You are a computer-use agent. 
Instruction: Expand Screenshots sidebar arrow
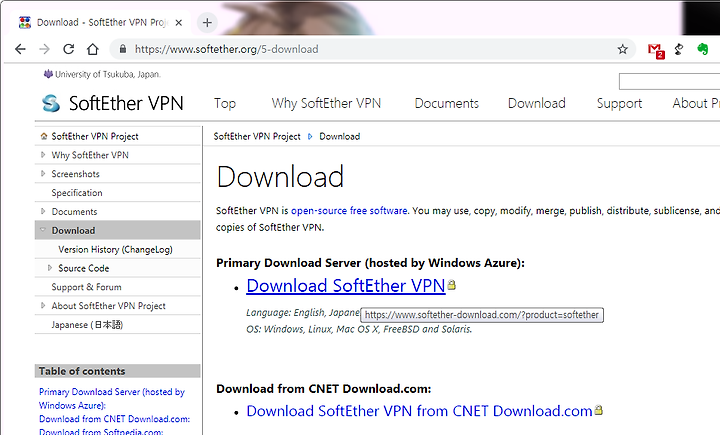(x=43, y=174)
